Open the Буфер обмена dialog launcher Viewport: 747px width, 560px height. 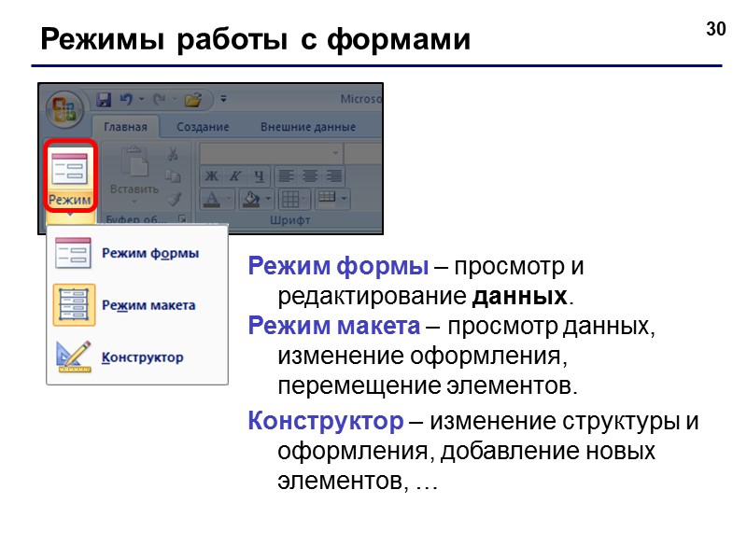(182, 218)
